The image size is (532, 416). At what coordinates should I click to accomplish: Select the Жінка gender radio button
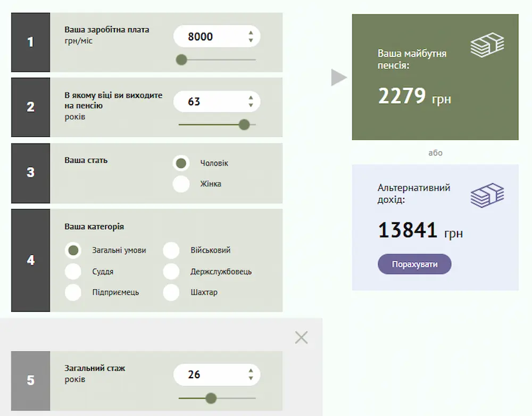pyautogui.click(x=181, y=184)
